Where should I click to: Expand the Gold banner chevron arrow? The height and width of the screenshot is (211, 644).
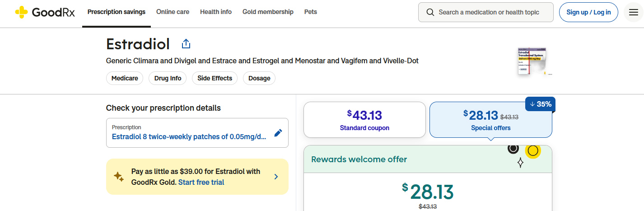pos(276,177)
